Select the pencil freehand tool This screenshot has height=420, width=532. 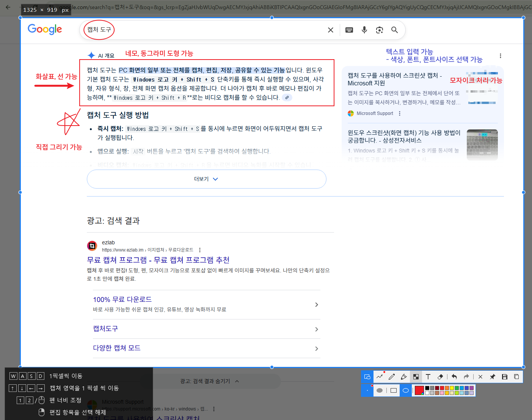click(392, 377)
